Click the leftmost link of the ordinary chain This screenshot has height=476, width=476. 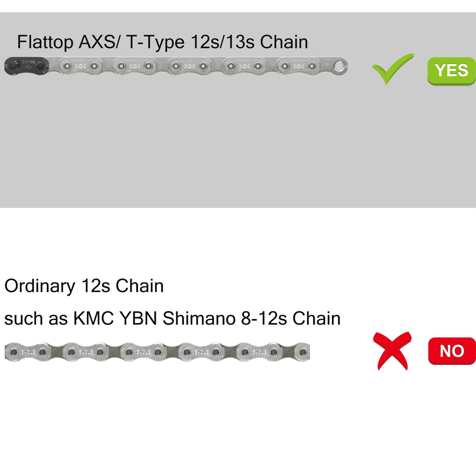27,352
